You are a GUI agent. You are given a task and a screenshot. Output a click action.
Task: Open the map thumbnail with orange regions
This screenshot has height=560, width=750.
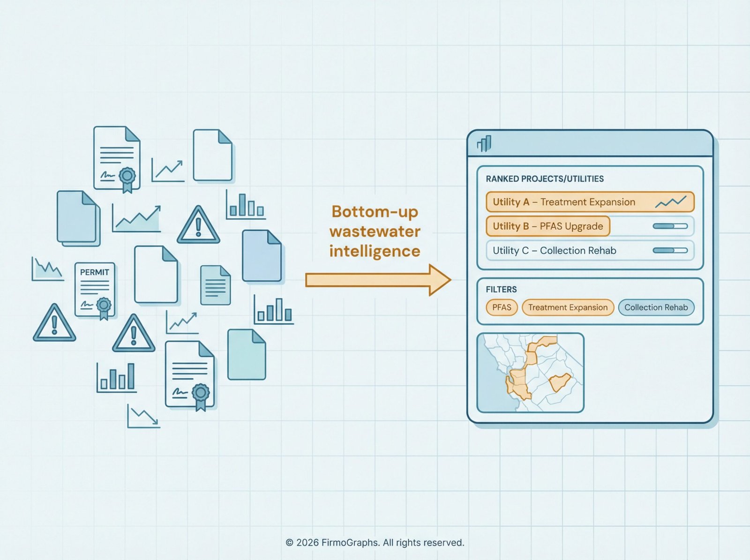530,373
